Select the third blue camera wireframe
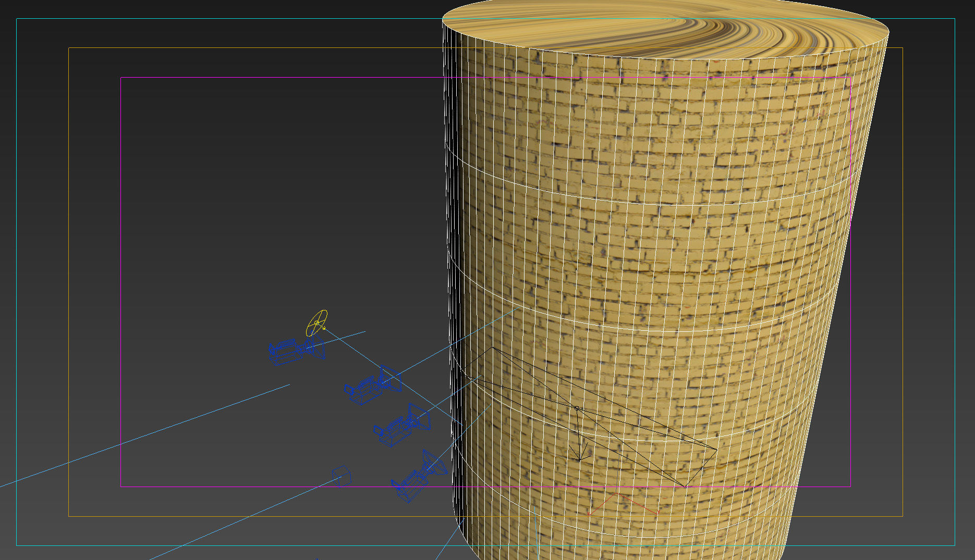The height and width of the screenshot is (560, 975). 402,425
